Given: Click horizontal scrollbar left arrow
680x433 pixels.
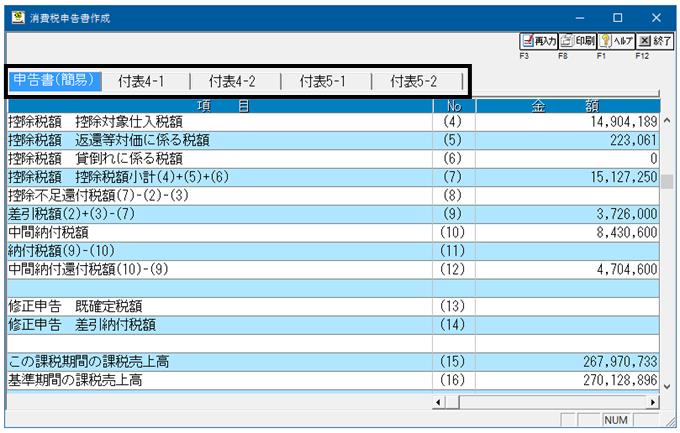Looking at the screenshot, I should [x=438, y=403].
